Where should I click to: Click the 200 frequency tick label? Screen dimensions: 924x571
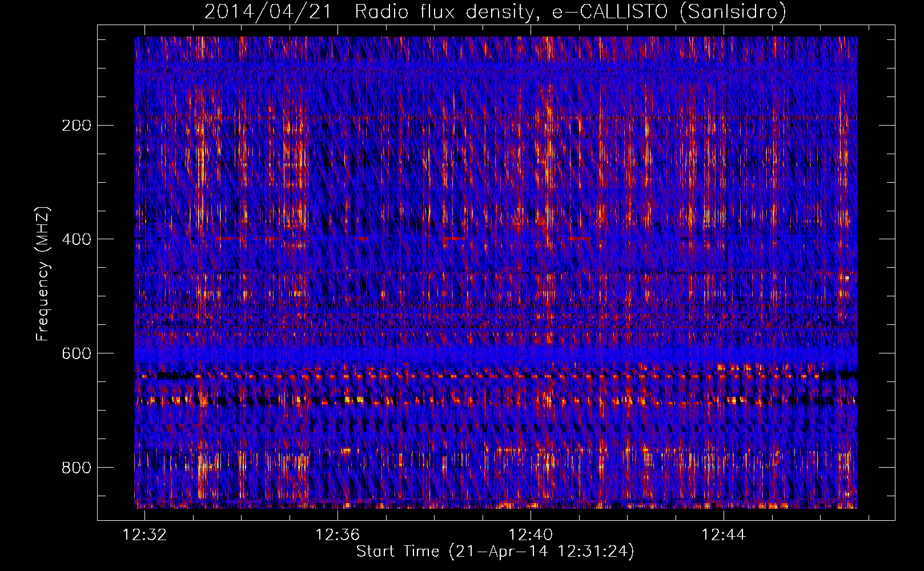coord(76,126)
